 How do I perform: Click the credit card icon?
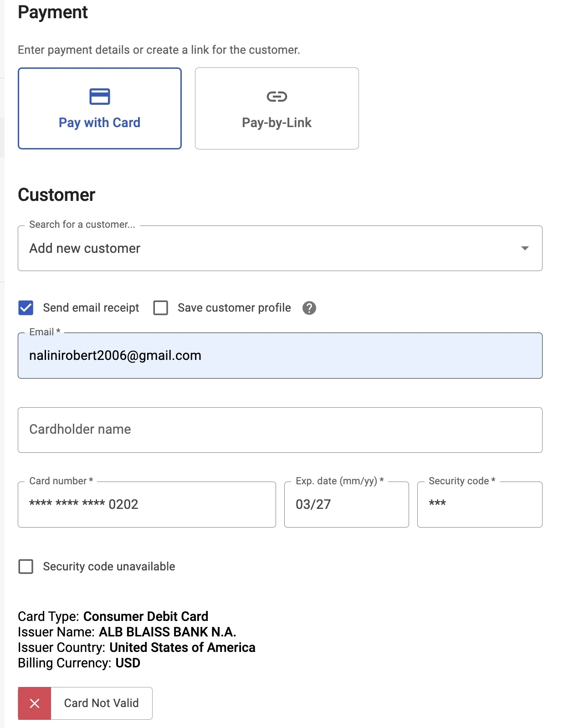[99, 97]
